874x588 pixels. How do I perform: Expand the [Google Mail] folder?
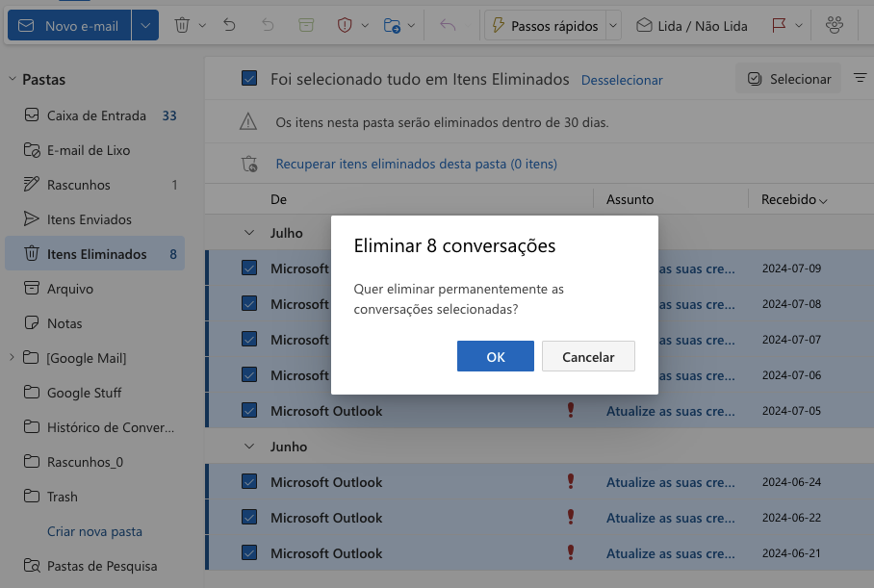[12, 357]
